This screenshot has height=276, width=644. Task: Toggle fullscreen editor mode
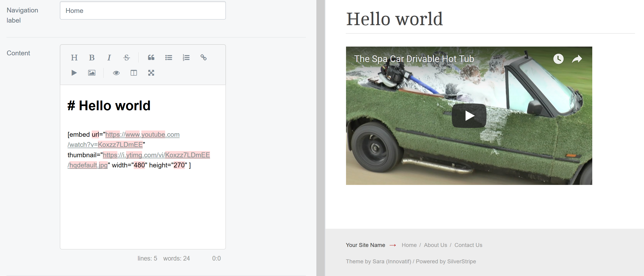coord(151,73)
